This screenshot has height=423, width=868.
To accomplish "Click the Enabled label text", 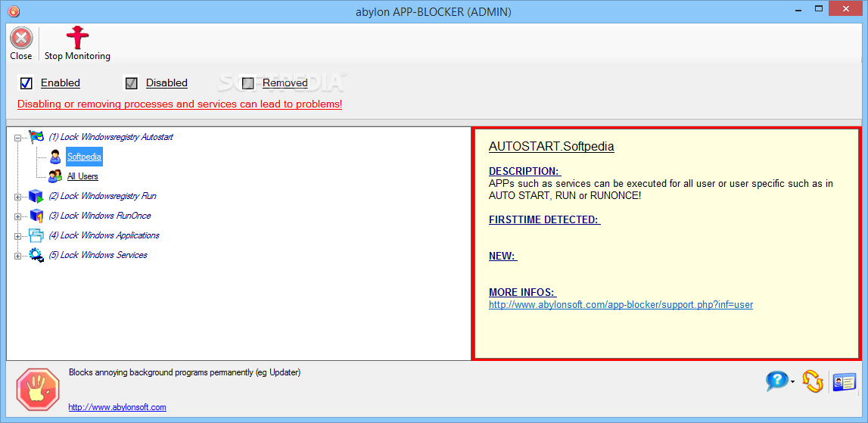I will (x=61, y=83).
